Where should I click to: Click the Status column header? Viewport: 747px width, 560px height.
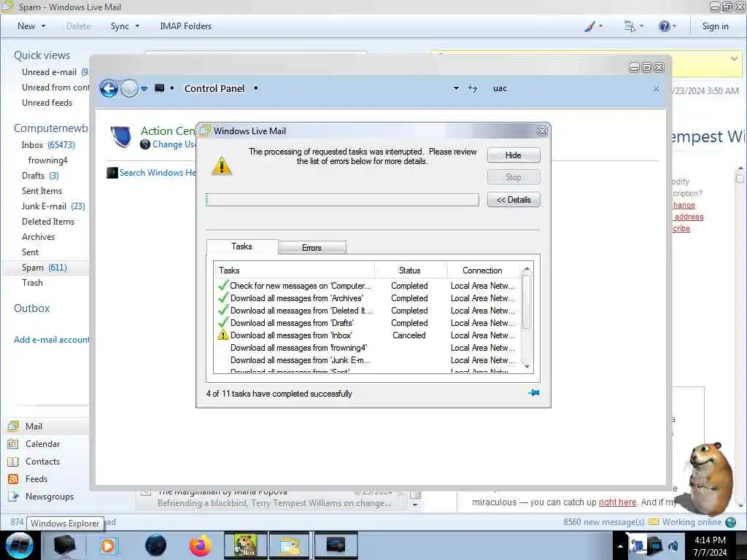(410, 270)
